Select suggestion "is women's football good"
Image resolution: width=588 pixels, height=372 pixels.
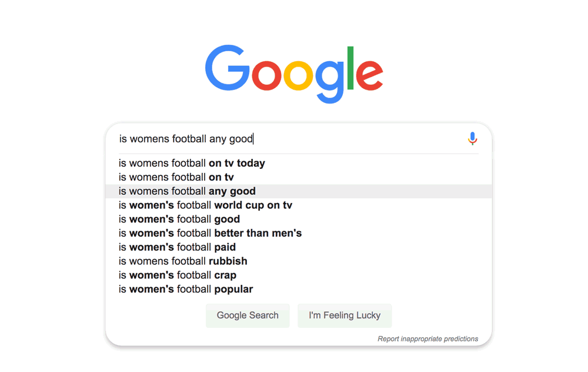click(x=179, y=219)
